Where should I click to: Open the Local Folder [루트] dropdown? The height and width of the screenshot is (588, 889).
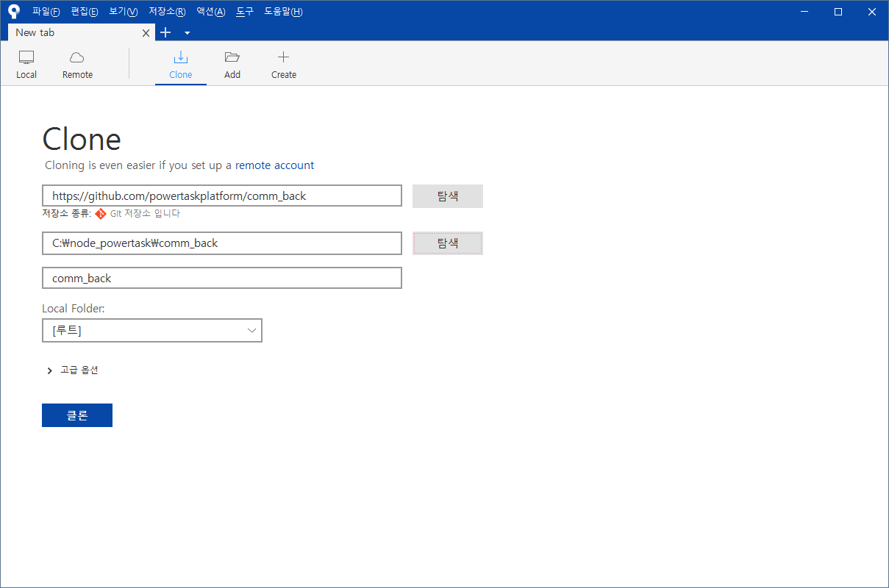click(152, 331)
